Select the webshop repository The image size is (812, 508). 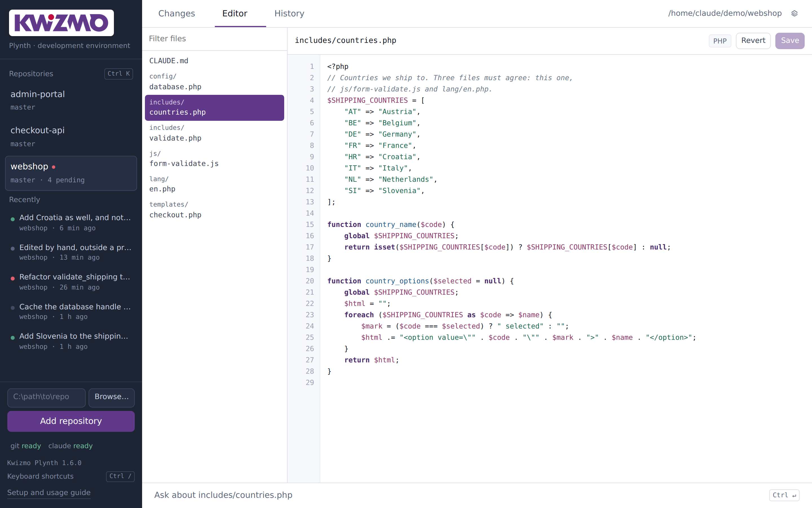pyautogui.click(x=71, y=173)
